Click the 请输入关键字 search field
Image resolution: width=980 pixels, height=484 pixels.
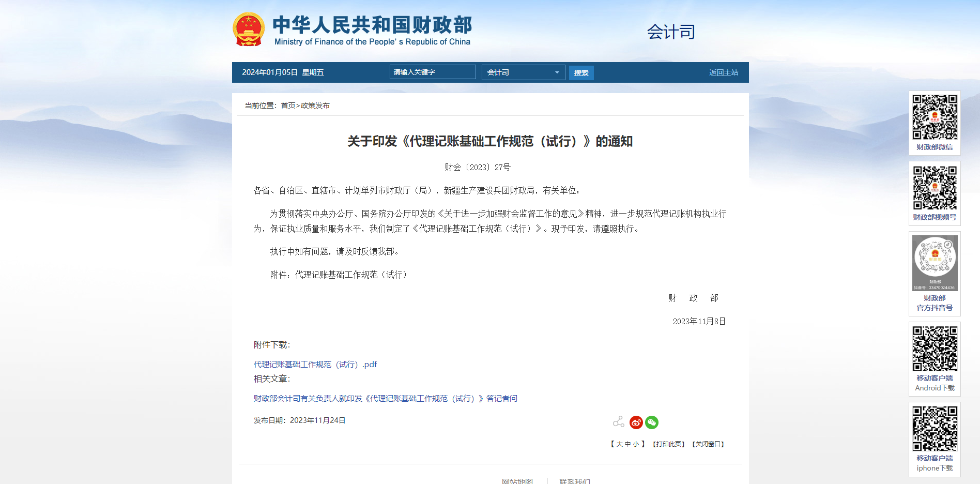[x=432, y=72]
